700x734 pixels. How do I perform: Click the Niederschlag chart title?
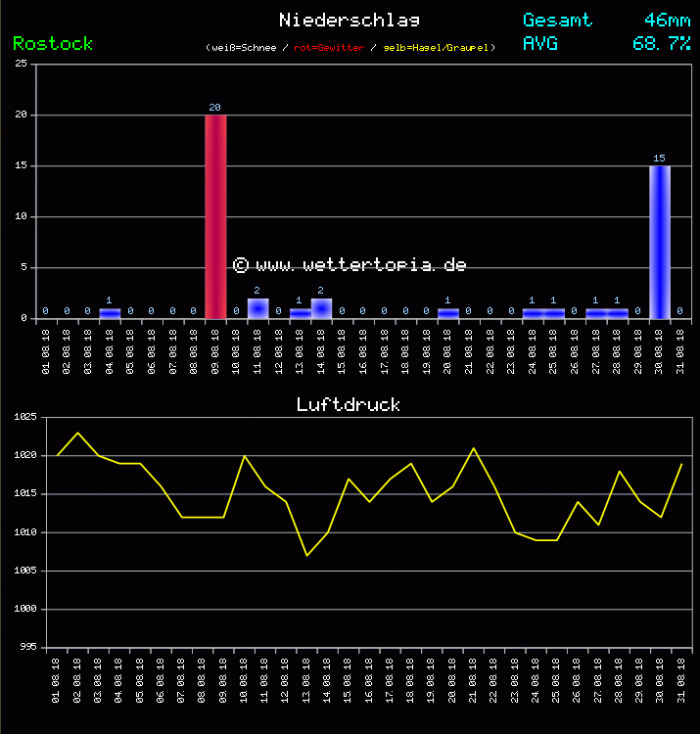[x=349, y=20]
